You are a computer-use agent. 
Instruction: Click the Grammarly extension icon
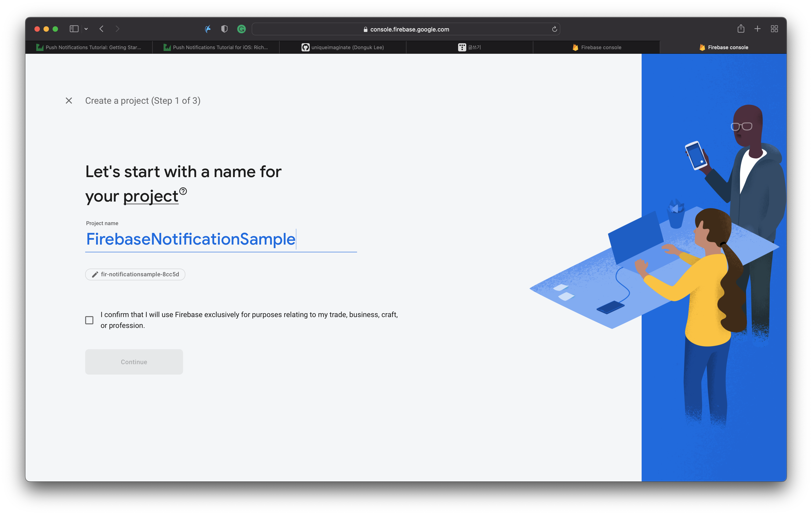(242, 29)
